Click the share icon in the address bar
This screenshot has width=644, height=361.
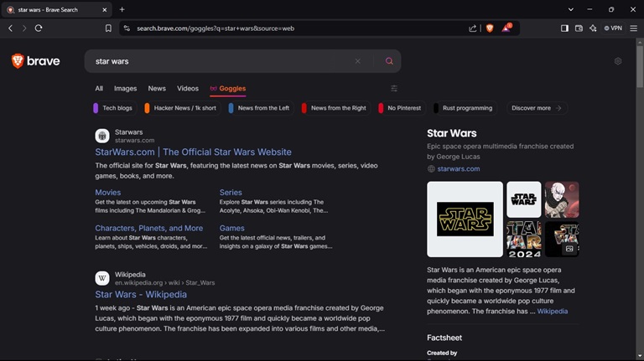[473, 28]
